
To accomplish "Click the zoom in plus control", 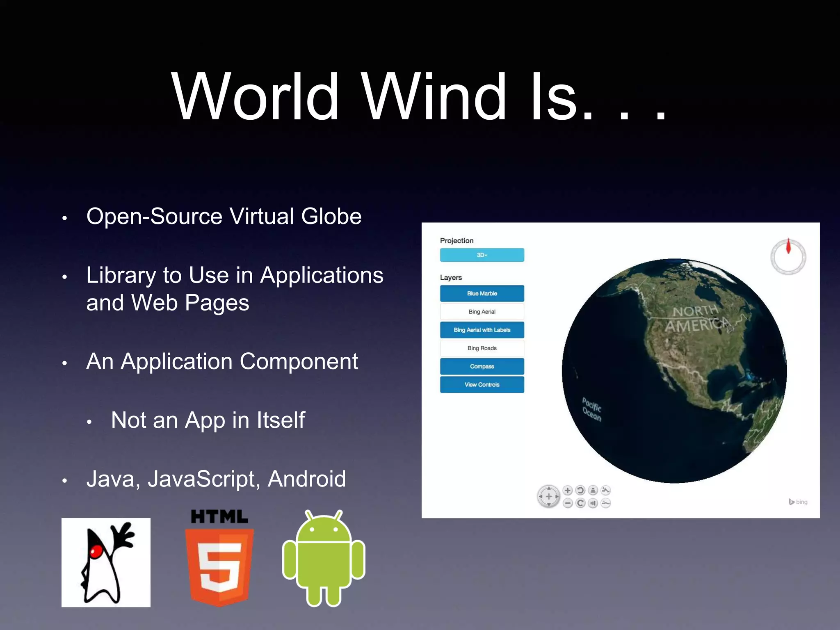I will [568, 490].
